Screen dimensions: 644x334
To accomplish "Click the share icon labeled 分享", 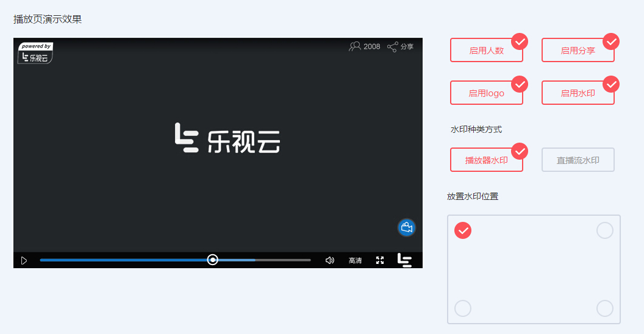I will tap(400, 47).
